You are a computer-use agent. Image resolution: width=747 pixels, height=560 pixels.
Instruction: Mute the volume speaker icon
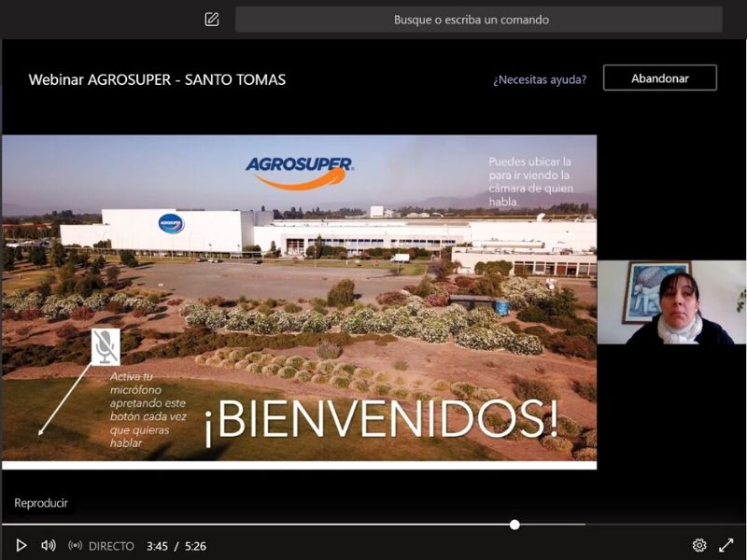[49, 545]
